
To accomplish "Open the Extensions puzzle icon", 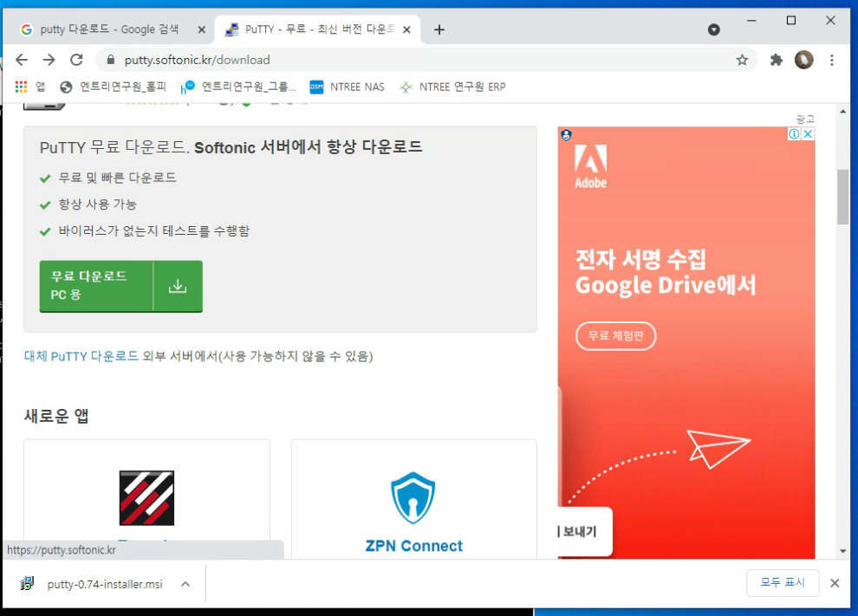I will (x=776, y=60).
